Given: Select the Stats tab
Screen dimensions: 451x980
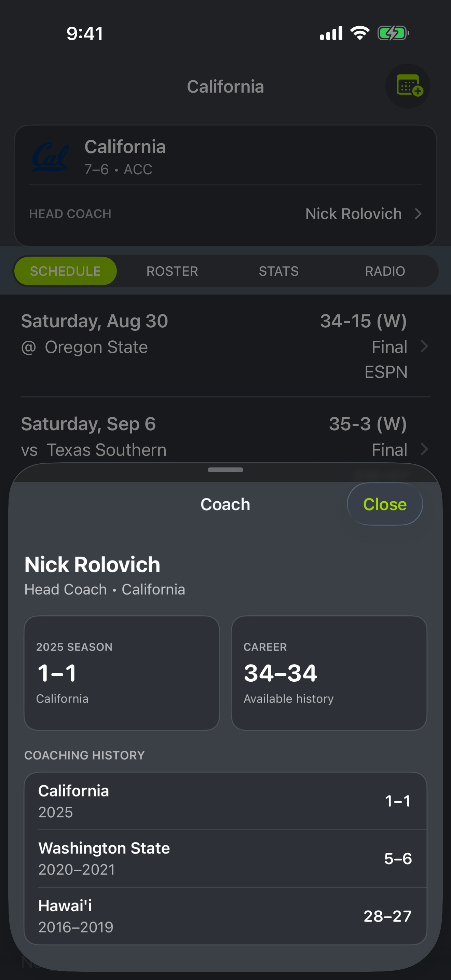Looking at the screenshot, I should 279,271.
